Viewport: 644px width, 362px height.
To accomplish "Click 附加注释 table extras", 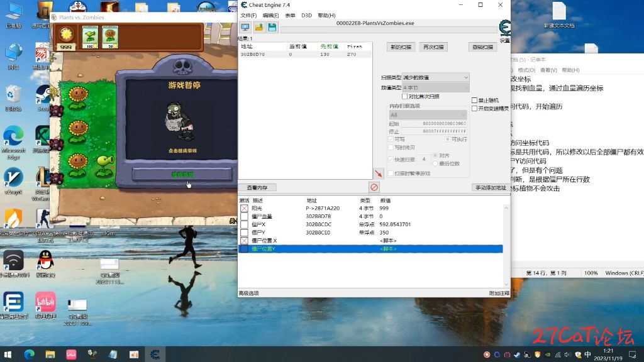I will 499,293.
